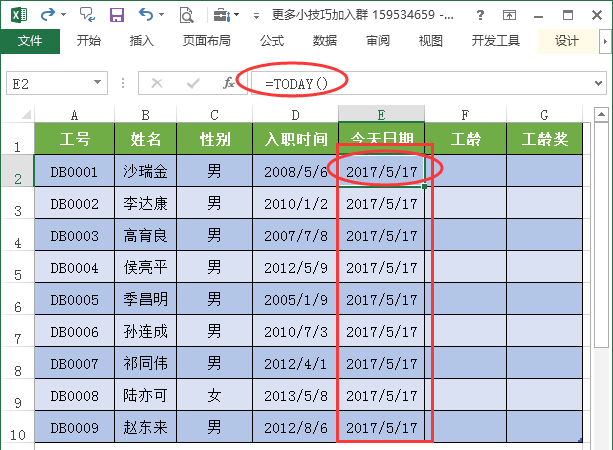Click the vertical scrollbar up arrow

(602, 113)
